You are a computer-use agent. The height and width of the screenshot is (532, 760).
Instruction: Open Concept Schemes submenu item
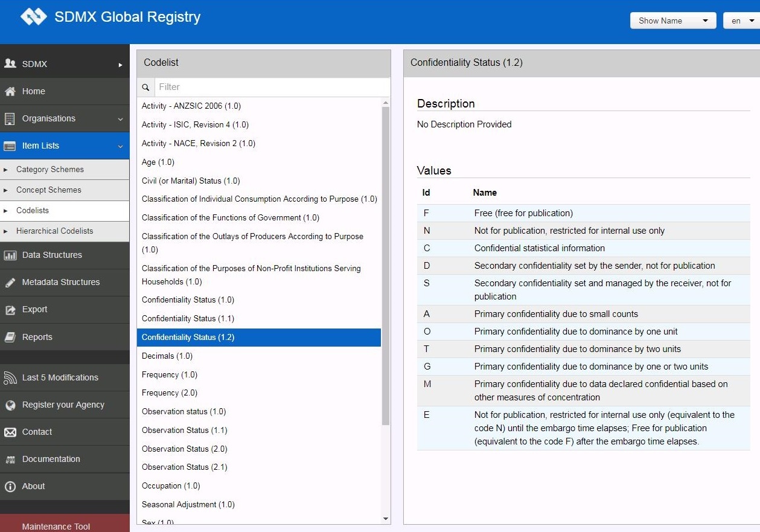[49, 190]
